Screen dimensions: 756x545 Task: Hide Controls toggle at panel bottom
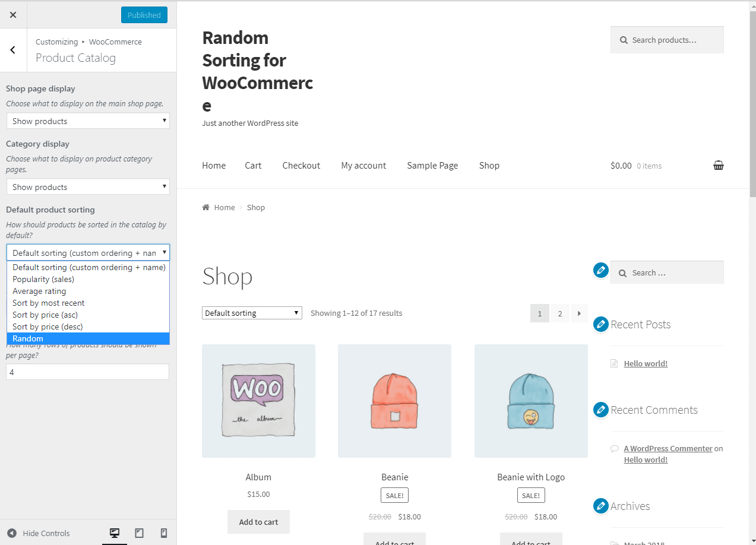tap(39, 533)
